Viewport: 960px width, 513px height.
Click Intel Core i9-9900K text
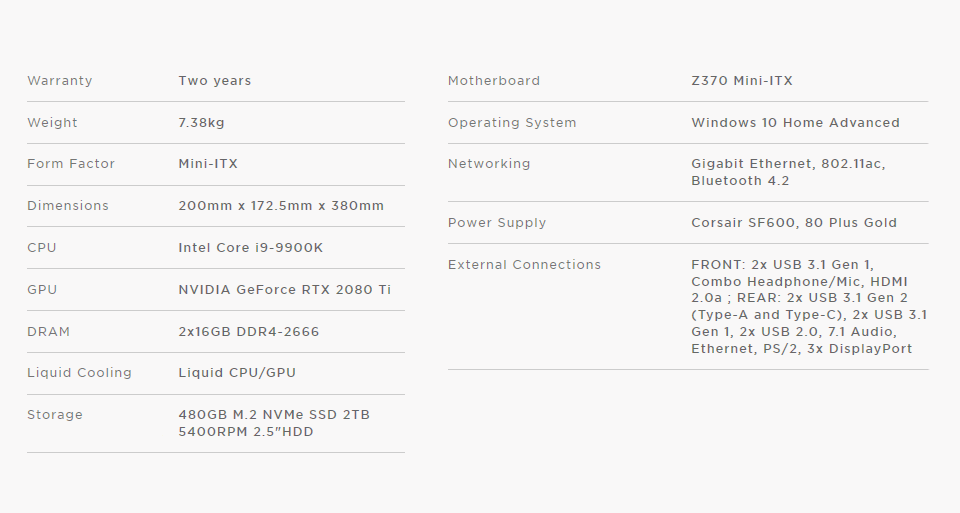pos(250,248)
